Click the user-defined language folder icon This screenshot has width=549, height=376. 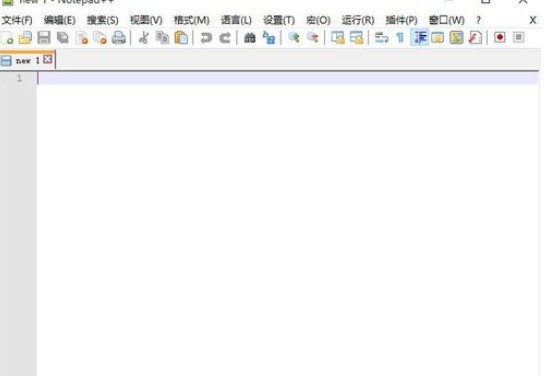438,38
